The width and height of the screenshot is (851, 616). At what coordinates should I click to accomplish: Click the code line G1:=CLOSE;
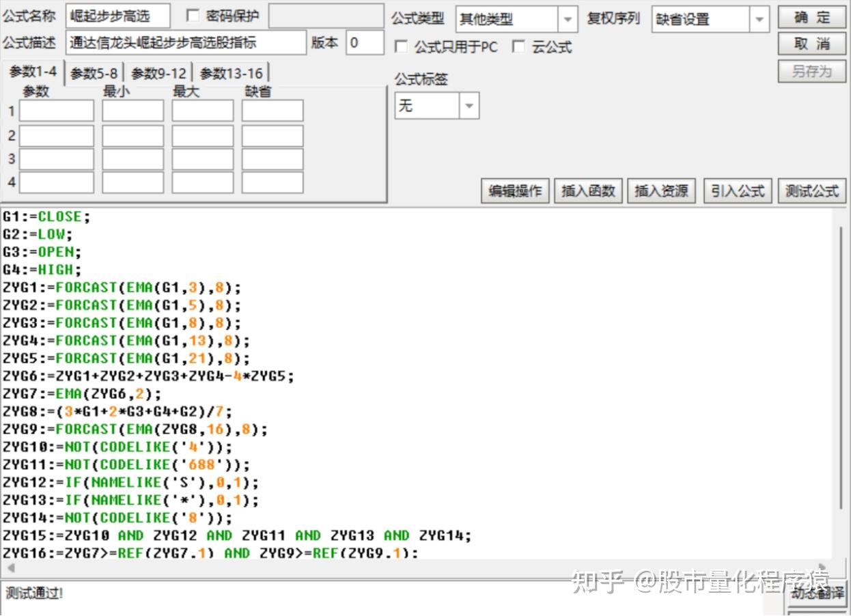pyautogui.click(x=46, y=216)
